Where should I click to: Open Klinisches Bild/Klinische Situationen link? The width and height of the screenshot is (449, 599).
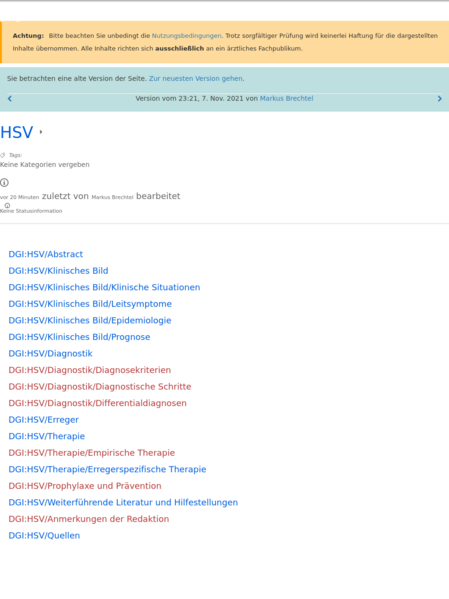(104, 287)
